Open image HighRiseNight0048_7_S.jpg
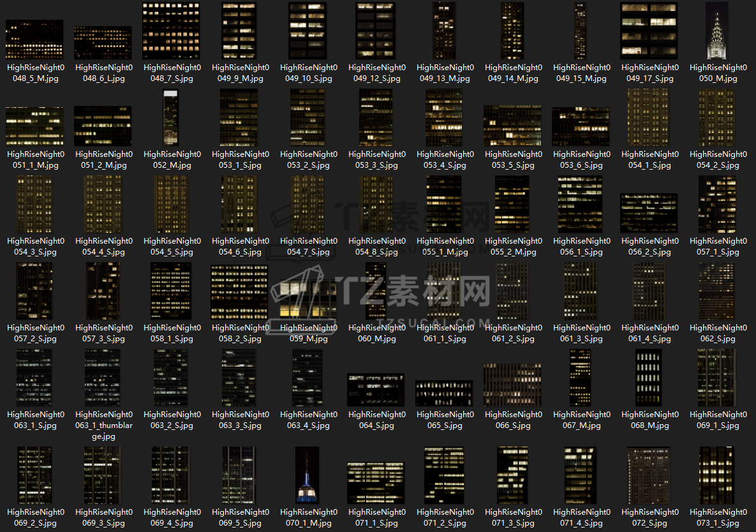 [171, 31]
